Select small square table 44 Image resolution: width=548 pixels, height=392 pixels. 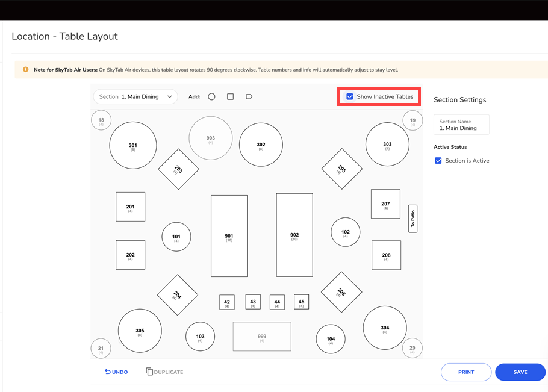277,302
